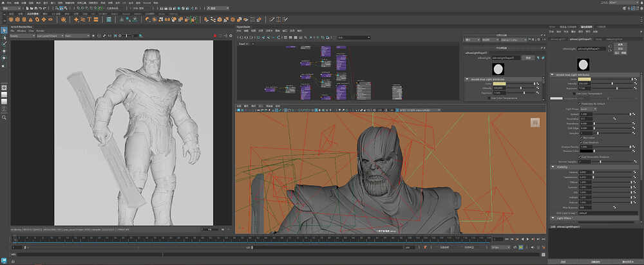Create a polygon sphere from the shelf
The width and height of the screenshot is (644, 265).
click(11, 19)
